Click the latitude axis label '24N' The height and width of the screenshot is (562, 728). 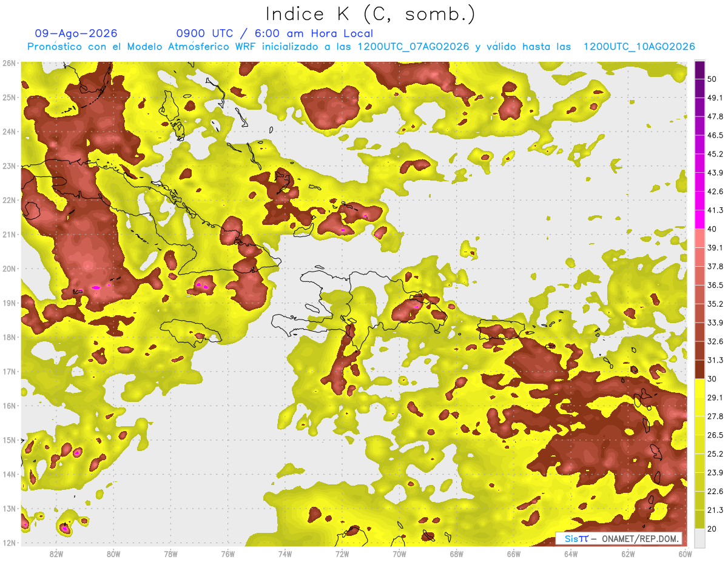10,132
